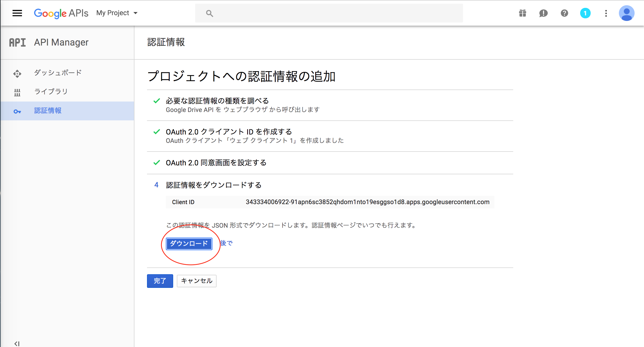Click the Client ID value text
Screen dimensions: 644x347
pos(368,202)
